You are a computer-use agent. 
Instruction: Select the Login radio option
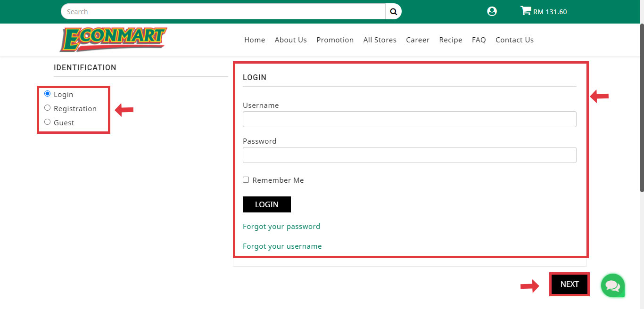pyautogui.click(x=47, y=94)
